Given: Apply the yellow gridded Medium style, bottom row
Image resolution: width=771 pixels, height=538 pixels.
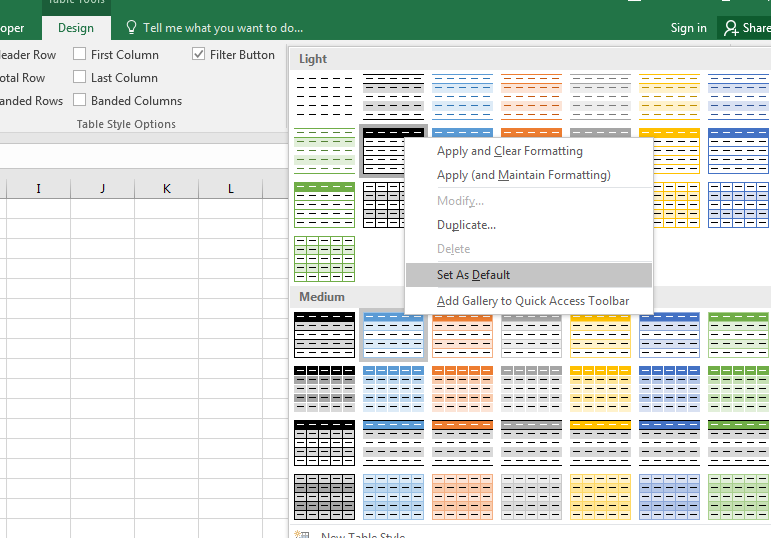Looking at the screenshot, I should 600,497.
